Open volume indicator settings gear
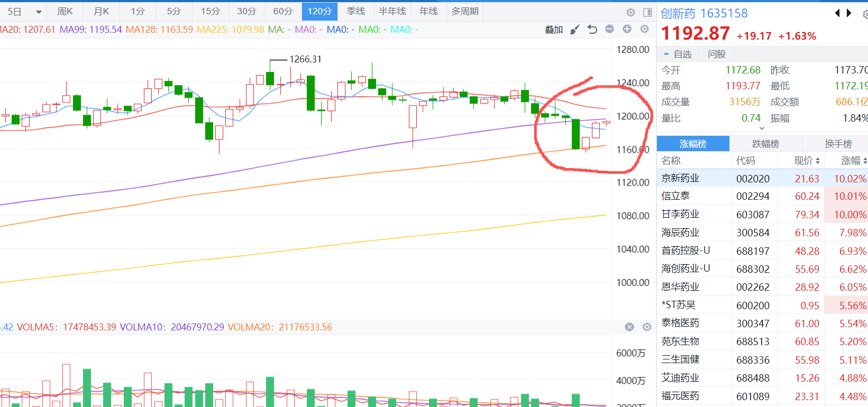 (x=647, y=327)
